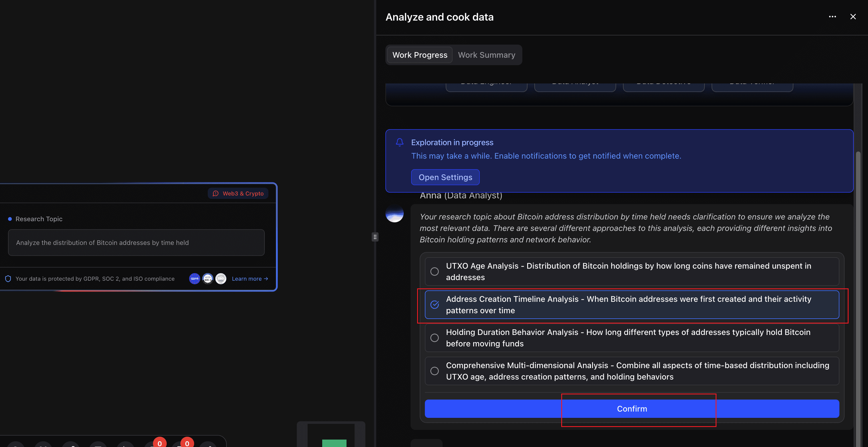Open Anna's Data Analyst avatar
Screen dimensions: 868x447
point(395,213)
